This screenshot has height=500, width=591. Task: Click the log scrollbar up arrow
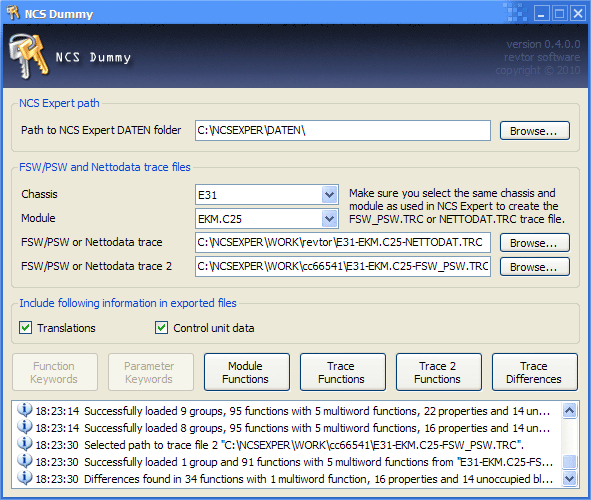click(569, 410)
